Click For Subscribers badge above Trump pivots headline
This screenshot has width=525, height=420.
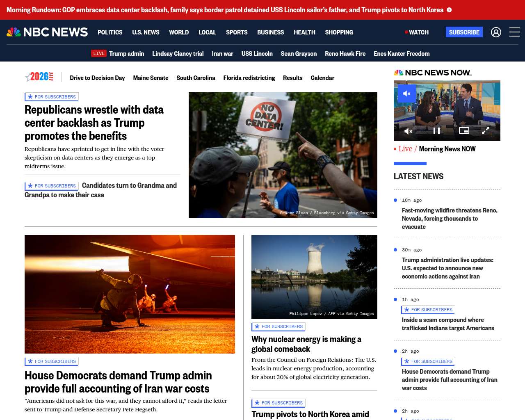coord(278,403)
